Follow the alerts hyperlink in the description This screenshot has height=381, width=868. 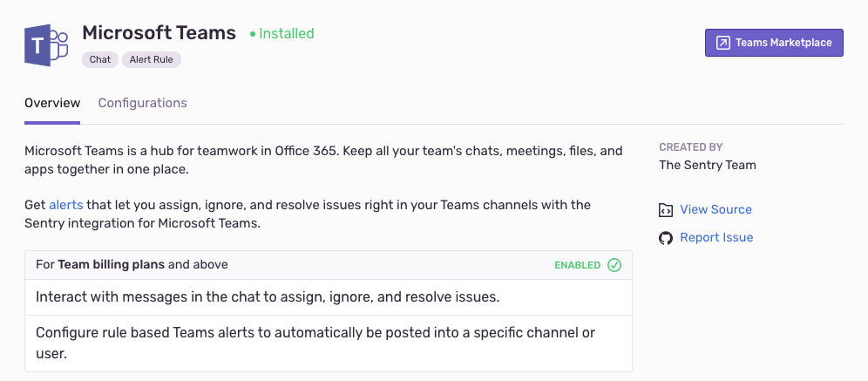pyautogui.click(x=66, y=205)
